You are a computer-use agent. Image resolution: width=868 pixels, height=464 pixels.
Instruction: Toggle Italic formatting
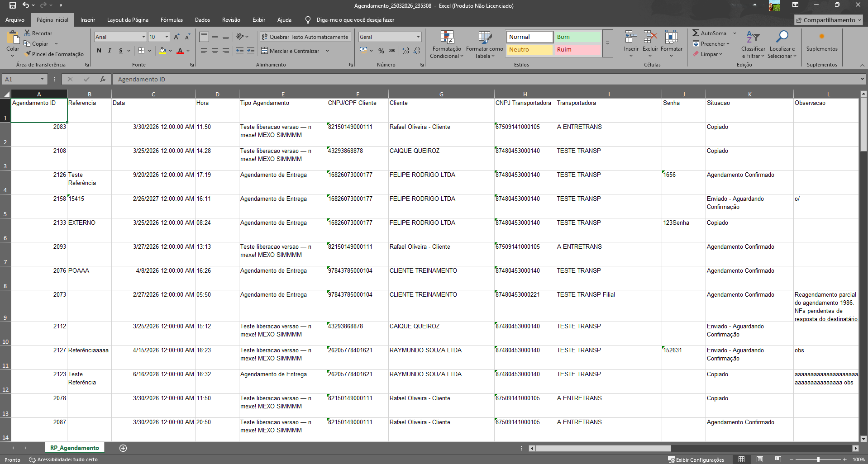pyautogui.click(x=110, y=51)
